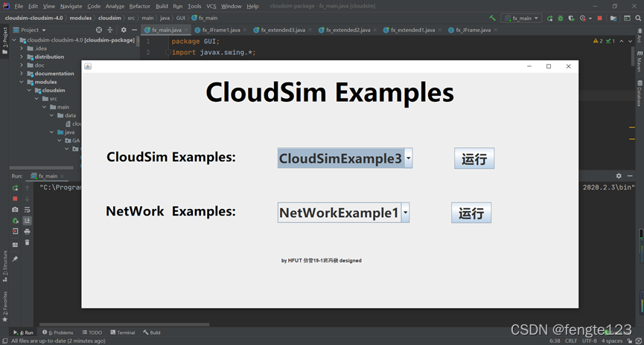Rerun fx_main from the top toolbar
This screenshot has width=644, height=345.
[549, 18]
